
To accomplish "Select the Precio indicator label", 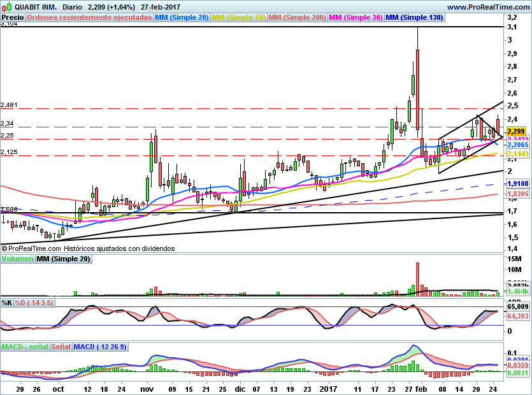I will pos(13,17).
